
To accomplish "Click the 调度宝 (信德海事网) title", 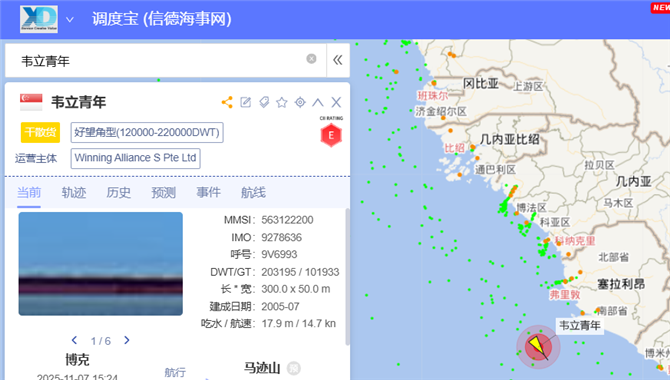I will (162, 19).
